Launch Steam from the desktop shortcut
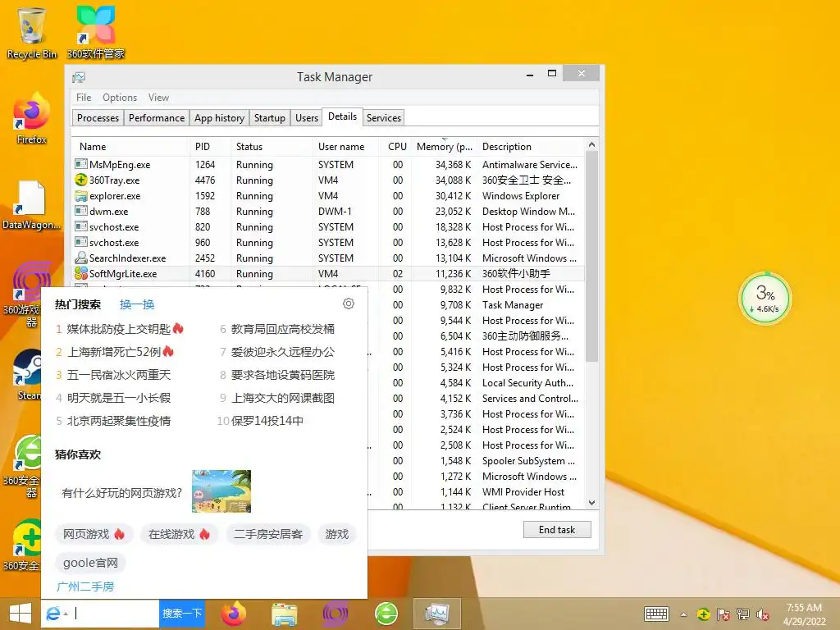 (28, 375)
